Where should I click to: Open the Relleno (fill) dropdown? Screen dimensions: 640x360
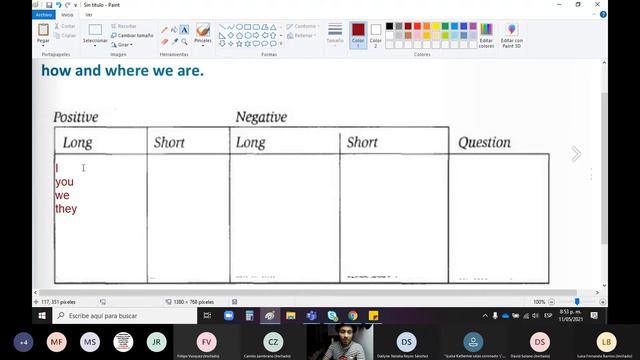pos(302,36)
